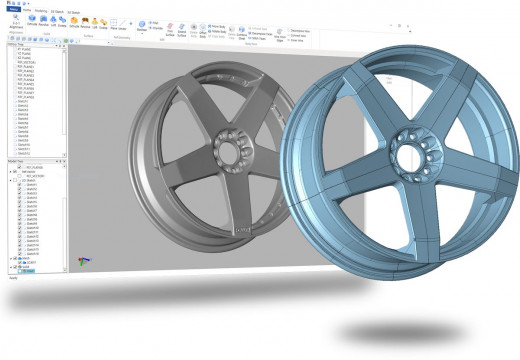Collapse the Ref.Vector tree node
Image resolution: width=520 pixels, height=360 pixels.
coord(11,172)
